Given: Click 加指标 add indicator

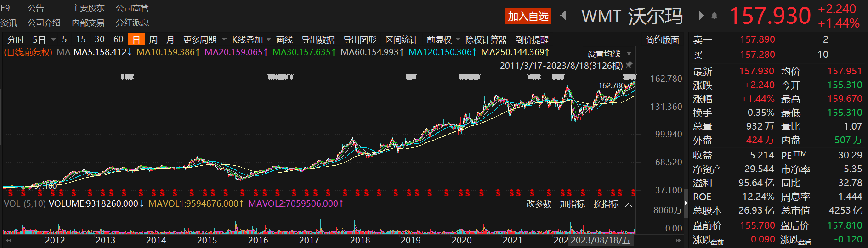Looking at the screenshot, I should click(572, 203).
